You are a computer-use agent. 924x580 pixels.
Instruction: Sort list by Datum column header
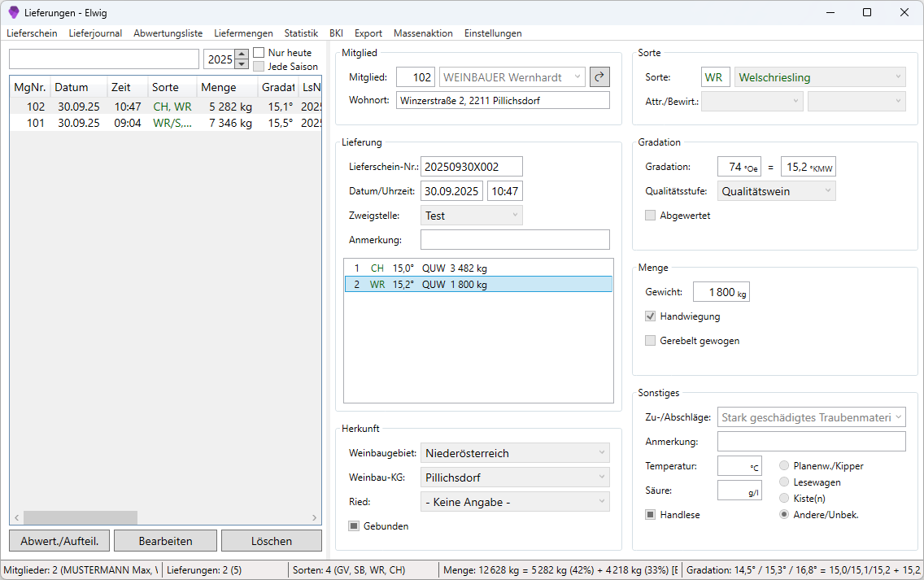(78, 87)
